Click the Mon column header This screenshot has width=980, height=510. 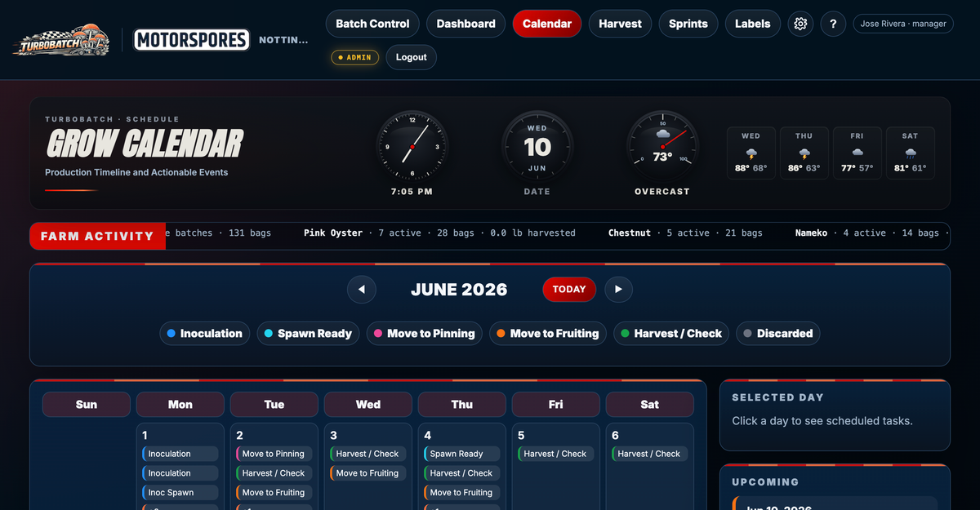point(180,404)
